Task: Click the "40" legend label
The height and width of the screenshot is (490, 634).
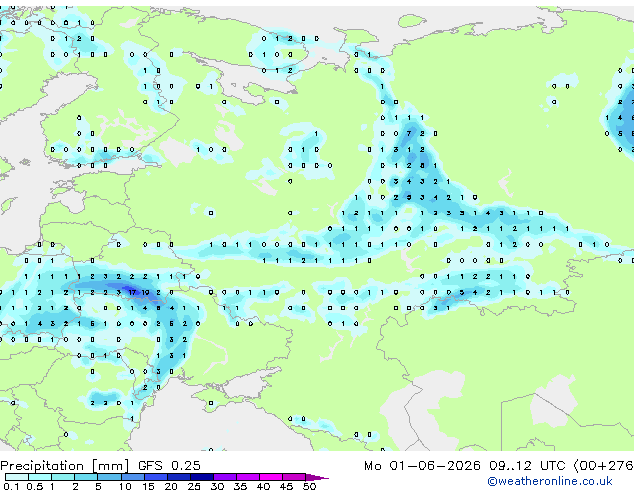Action: (x=263, y=486)
